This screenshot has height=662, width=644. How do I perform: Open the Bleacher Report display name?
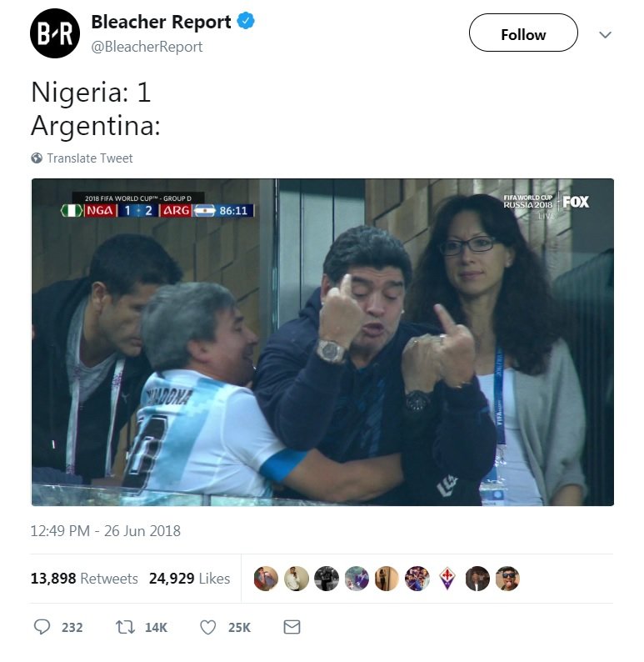pyautogui.click(x=161, y=22)
